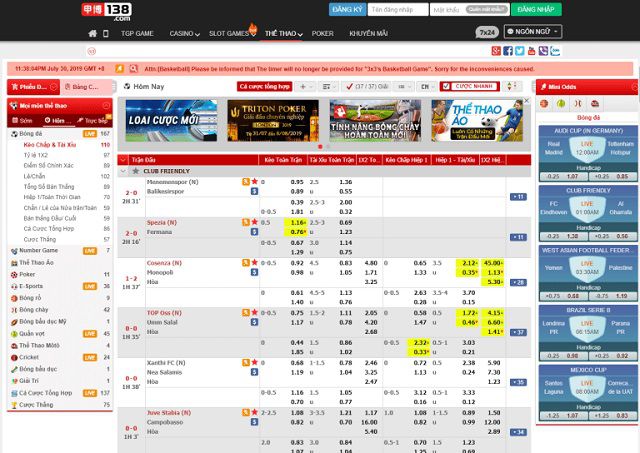640x453 pixels.
Task: Select Cricket in sports list
Action: [29, 357]
